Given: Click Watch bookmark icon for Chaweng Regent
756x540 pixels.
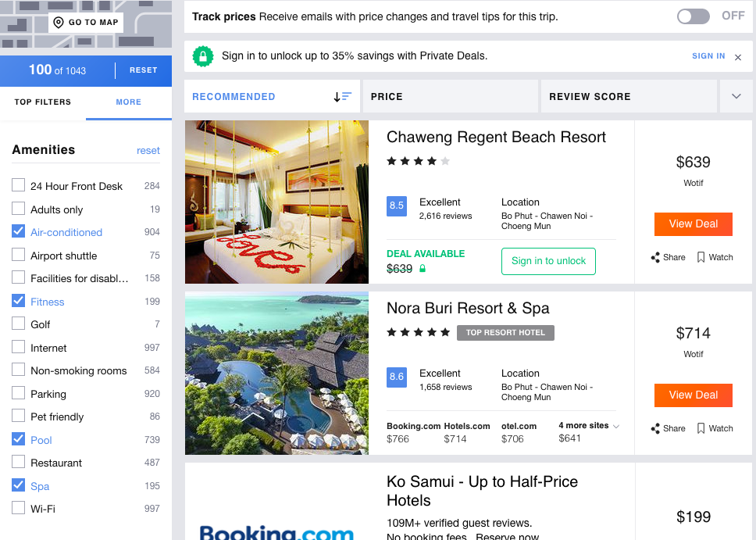Looking at the screenshot, I should coord(701,257).
